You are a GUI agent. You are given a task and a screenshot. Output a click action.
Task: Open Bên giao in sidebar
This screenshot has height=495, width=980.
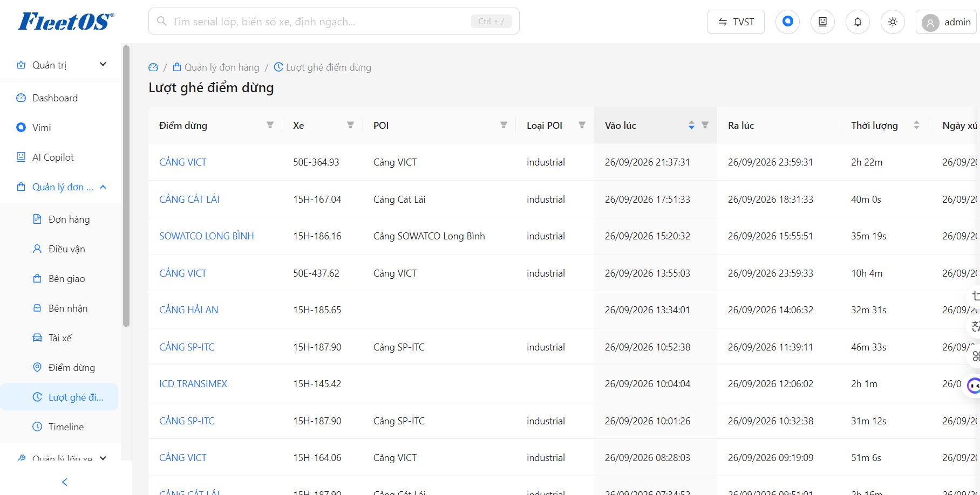[x=66, y=279]
